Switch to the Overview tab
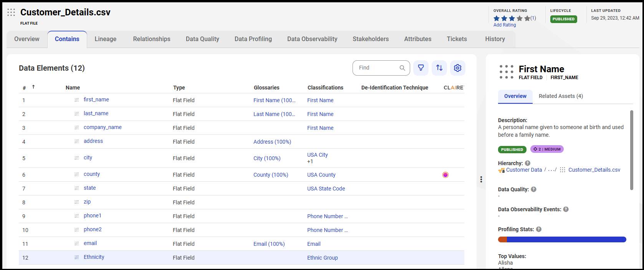The height and width of the screenshot is (270, 644). (27, 39)
